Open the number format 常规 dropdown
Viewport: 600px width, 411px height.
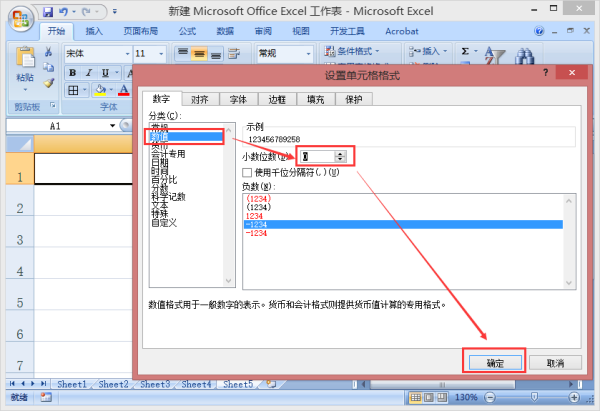click(308, 54)
